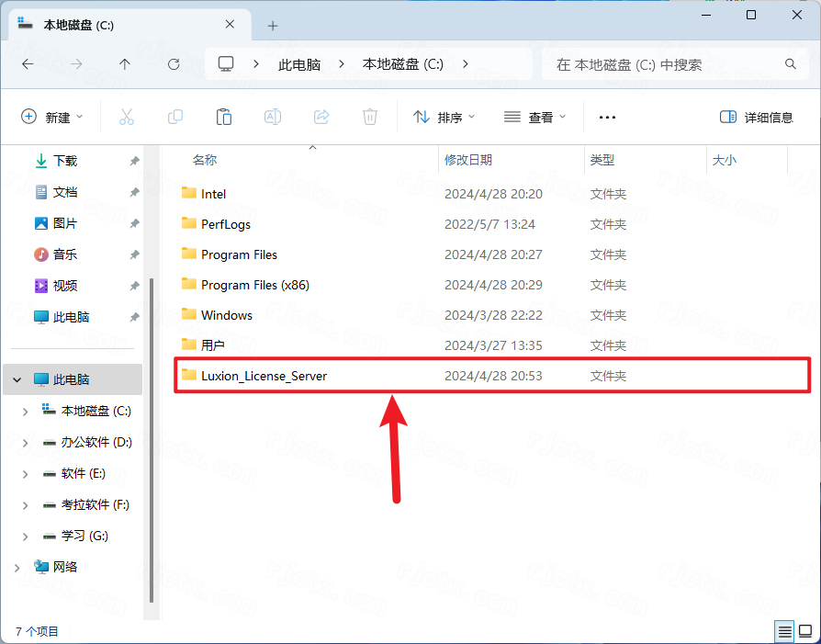This screenshot has width=821, height=644.
Task: Click pin icon next to 音乐
Action: (135, 254)
